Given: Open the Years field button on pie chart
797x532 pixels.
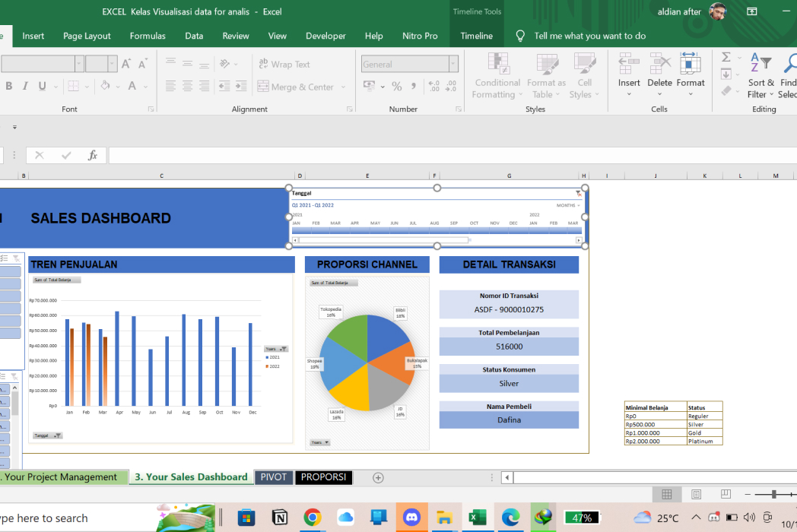Looking at the screenshot, I should coord(319,442).
